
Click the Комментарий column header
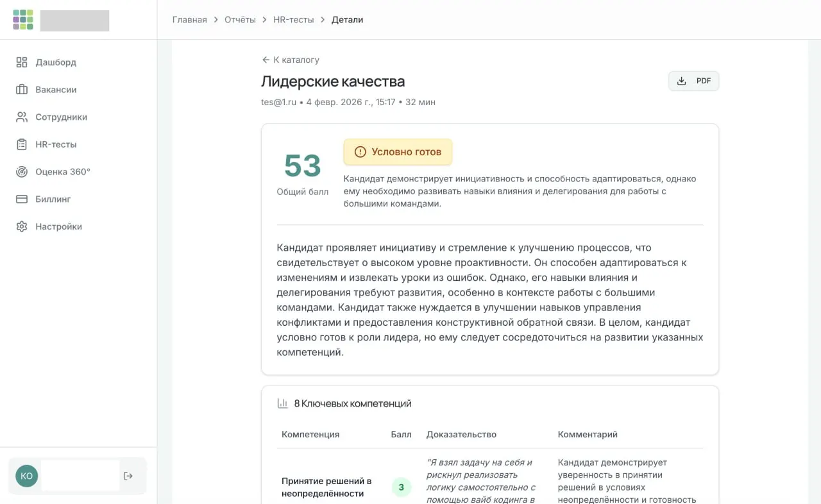[588, 434]
